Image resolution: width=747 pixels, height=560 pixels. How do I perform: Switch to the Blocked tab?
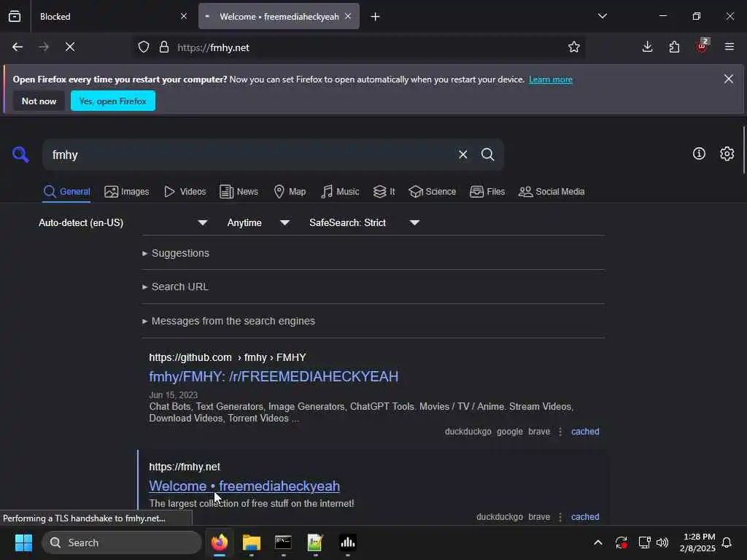point(111,16)
